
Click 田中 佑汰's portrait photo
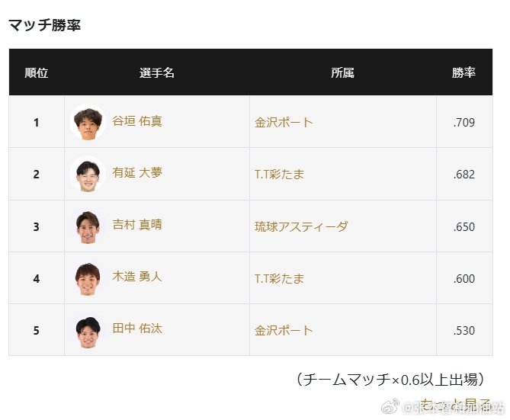pyautogui.click(x=88, y=330)
